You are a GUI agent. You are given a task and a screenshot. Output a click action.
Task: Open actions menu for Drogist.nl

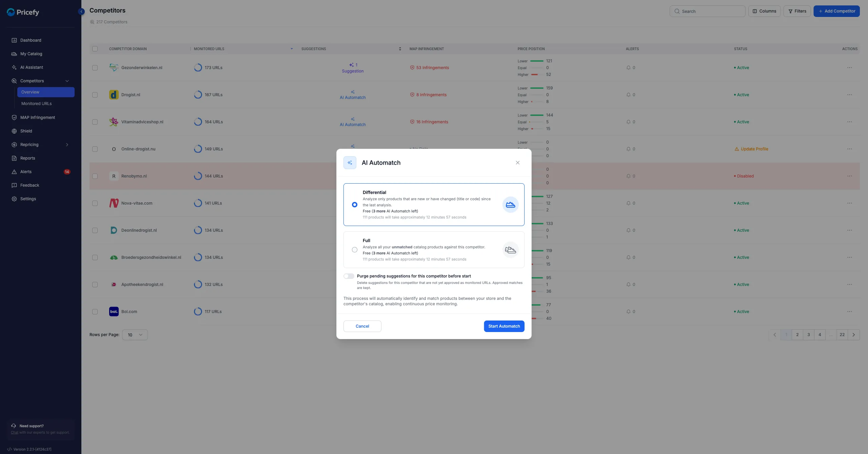click(x=849, y=95)
